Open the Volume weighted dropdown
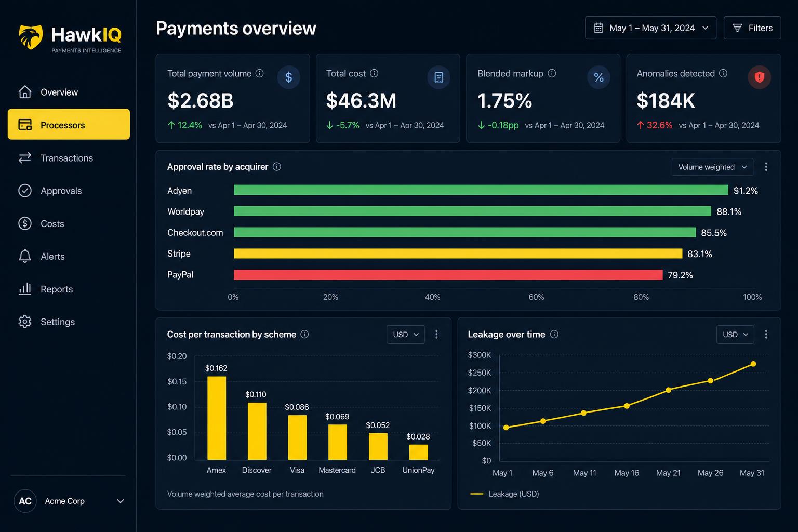Viewport: 798px width, 532px height. (x=712, y=167)
